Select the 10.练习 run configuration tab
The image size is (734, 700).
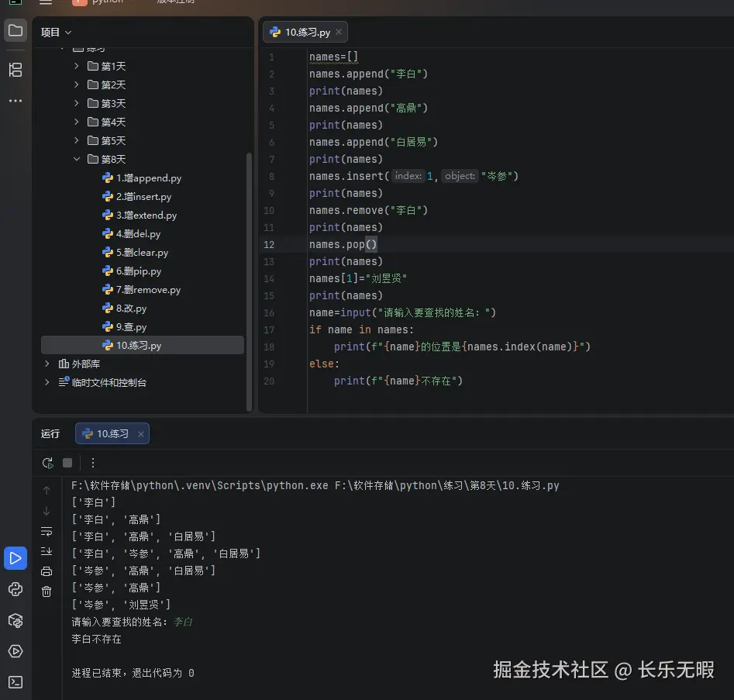pyautogui.click(x=112, y=433)
